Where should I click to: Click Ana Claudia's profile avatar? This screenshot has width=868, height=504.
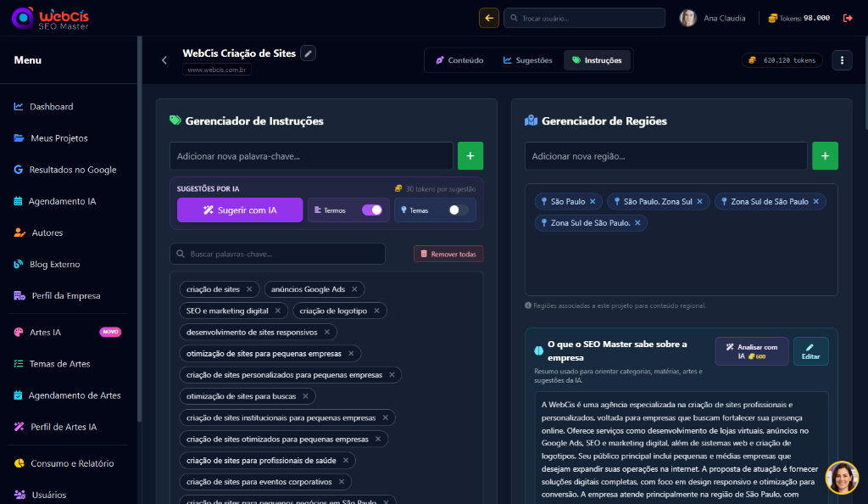tap(687, 19)
